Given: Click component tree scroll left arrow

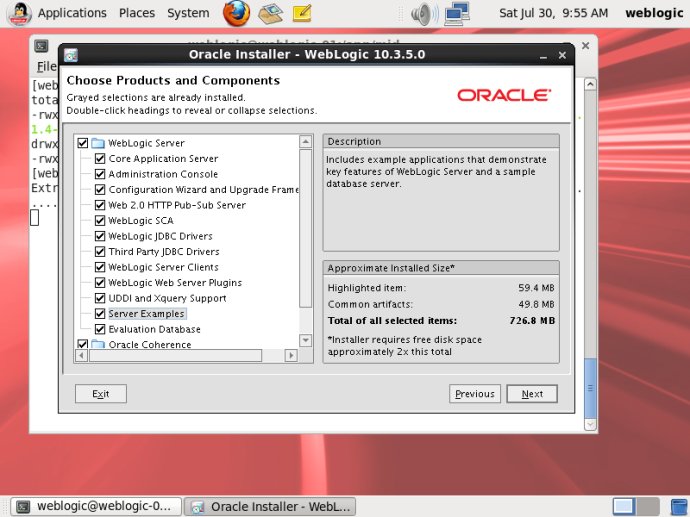Looking at the screenshot, I should coord(81,355).
